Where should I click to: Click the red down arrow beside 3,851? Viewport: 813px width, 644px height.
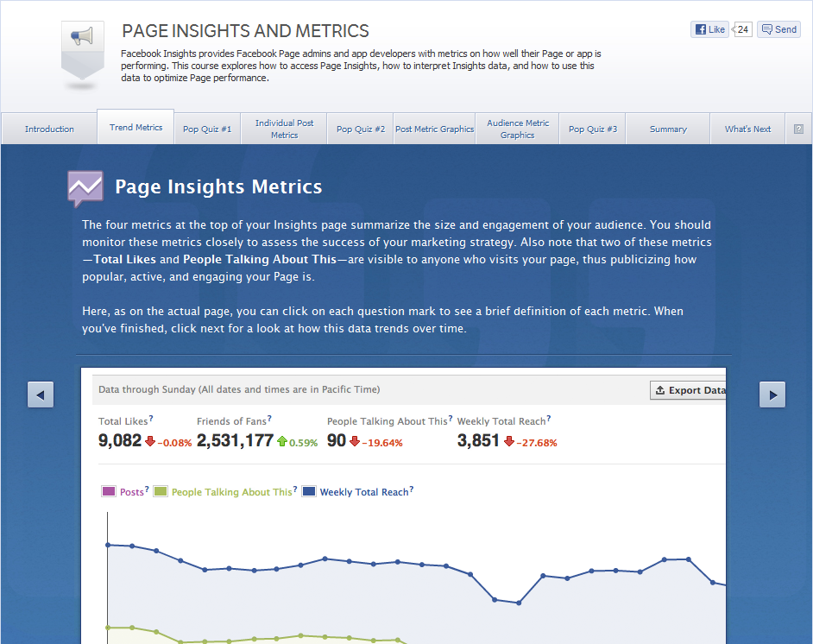[x=509, y=441]
